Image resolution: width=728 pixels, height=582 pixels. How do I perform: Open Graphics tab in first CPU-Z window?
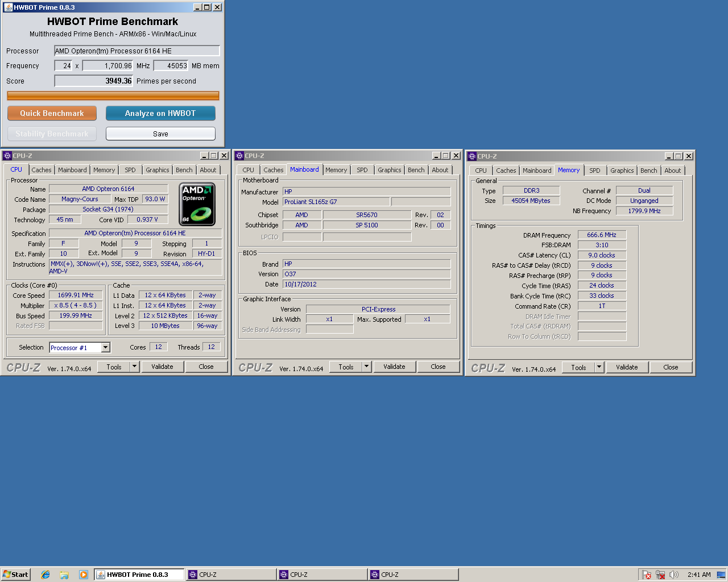(157, 170)
